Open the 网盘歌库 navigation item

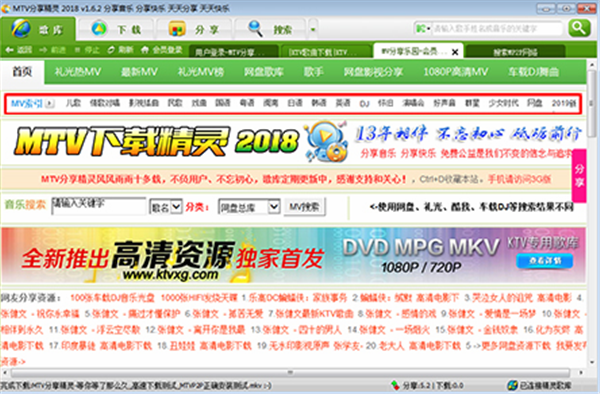[x=264, y=72]
